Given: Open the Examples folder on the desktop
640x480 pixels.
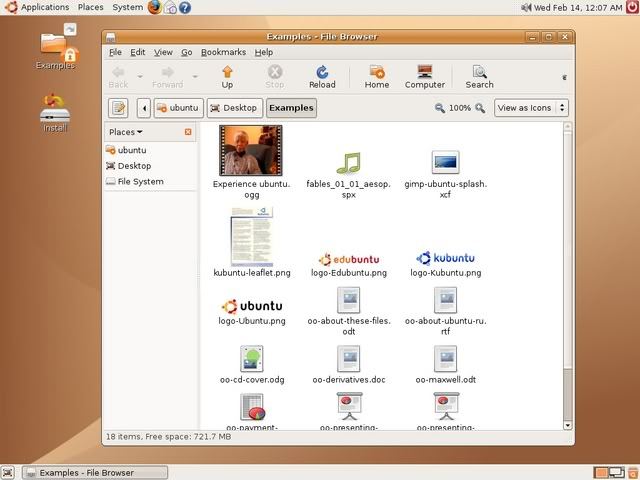Looking at the screenshot, I should point(56,47).
